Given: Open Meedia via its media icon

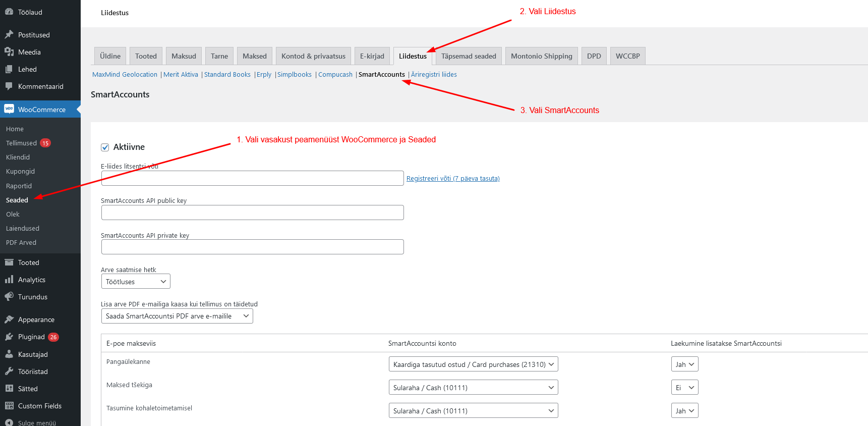Looking at the screenshot, I should [x=9, y=52].
